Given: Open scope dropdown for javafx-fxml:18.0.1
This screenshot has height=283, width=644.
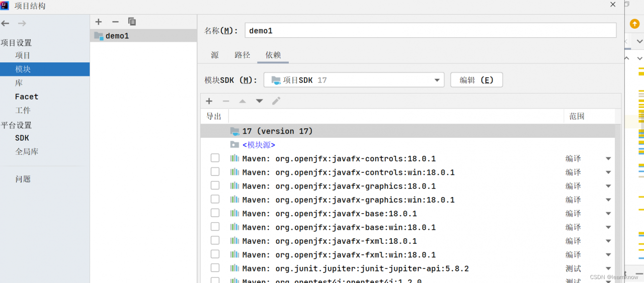Looking at the screenshot, I should pyautogui.click(x=608, y=241).
